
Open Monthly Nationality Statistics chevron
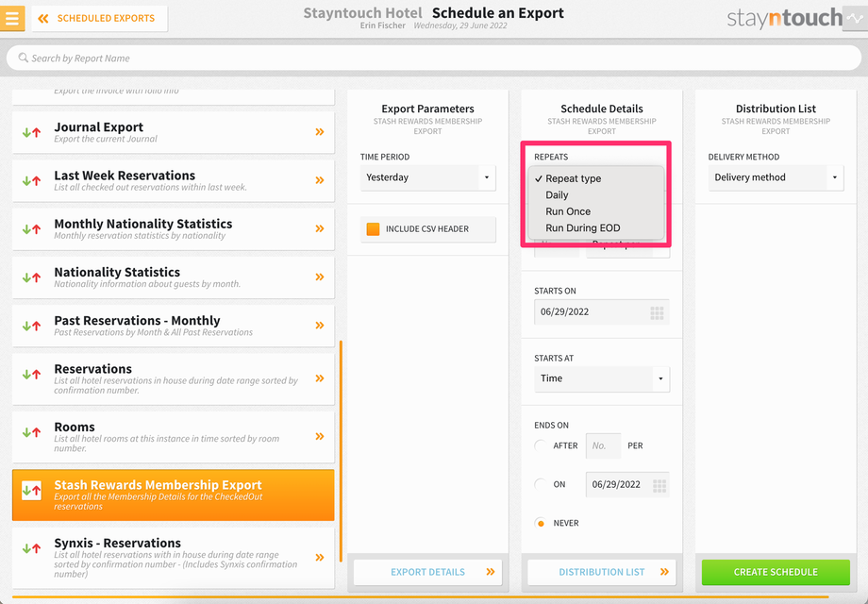tap(320, 228)
